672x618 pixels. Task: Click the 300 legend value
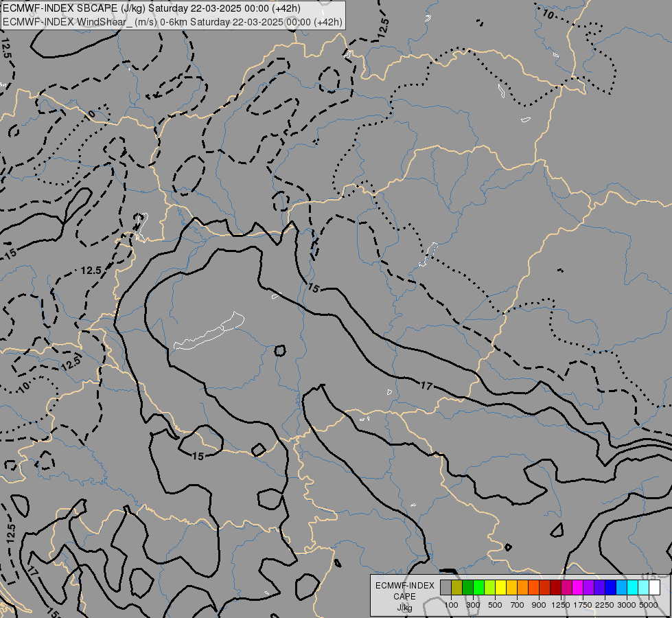[x=473, y=605]
